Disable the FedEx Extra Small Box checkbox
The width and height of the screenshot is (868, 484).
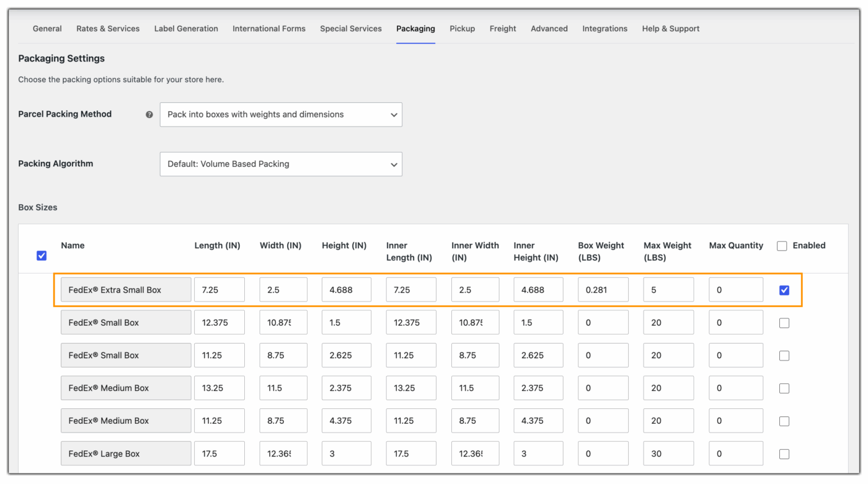point(784,290)
